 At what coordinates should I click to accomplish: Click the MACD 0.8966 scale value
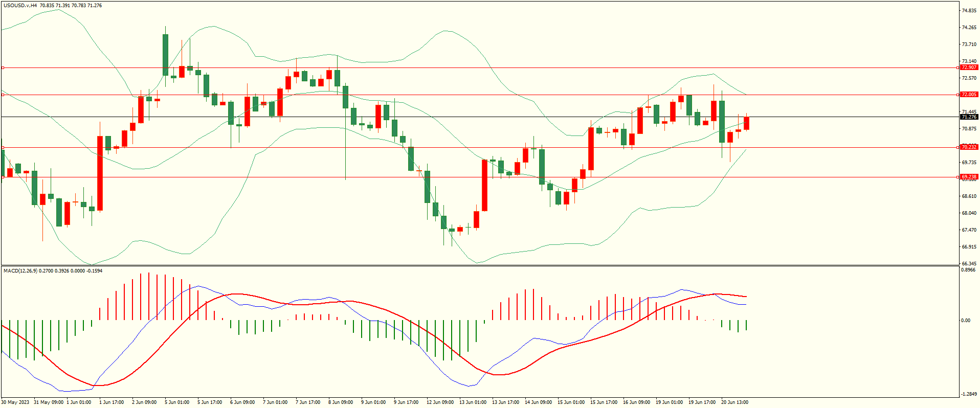click(x=968, y=270)
